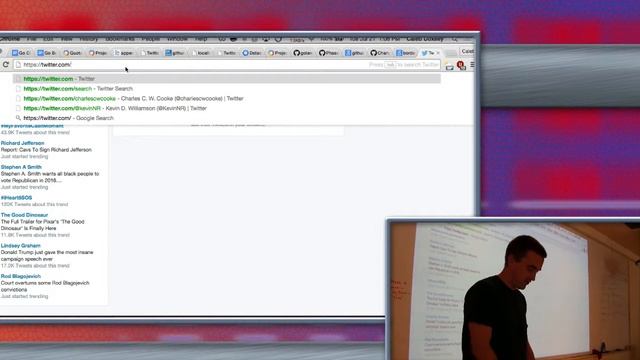
Task: Switch to the 'bordo' tab
Action: (x=405, y=53)
